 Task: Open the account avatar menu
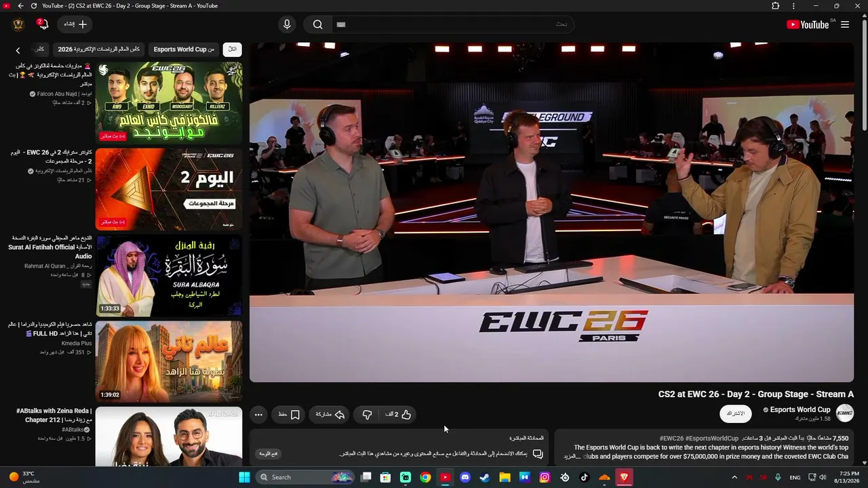pos(18,24)
